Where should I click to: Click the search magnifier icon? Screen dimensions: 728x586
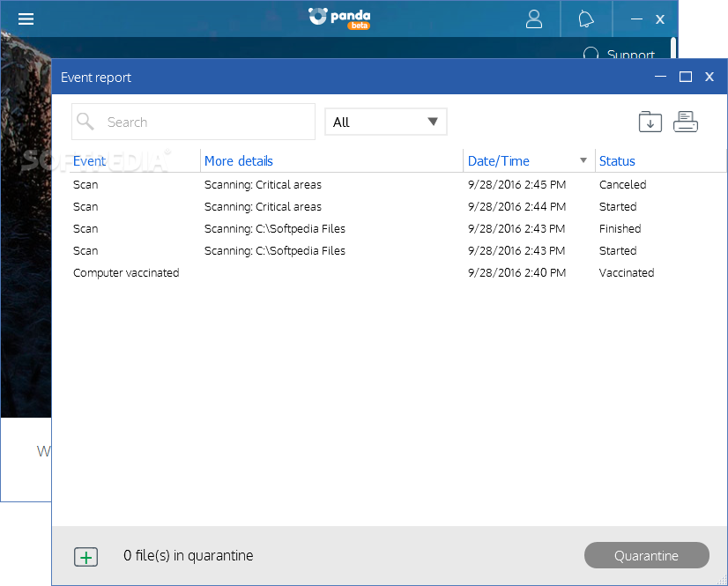pyautogui.click(x=85, y=122)
